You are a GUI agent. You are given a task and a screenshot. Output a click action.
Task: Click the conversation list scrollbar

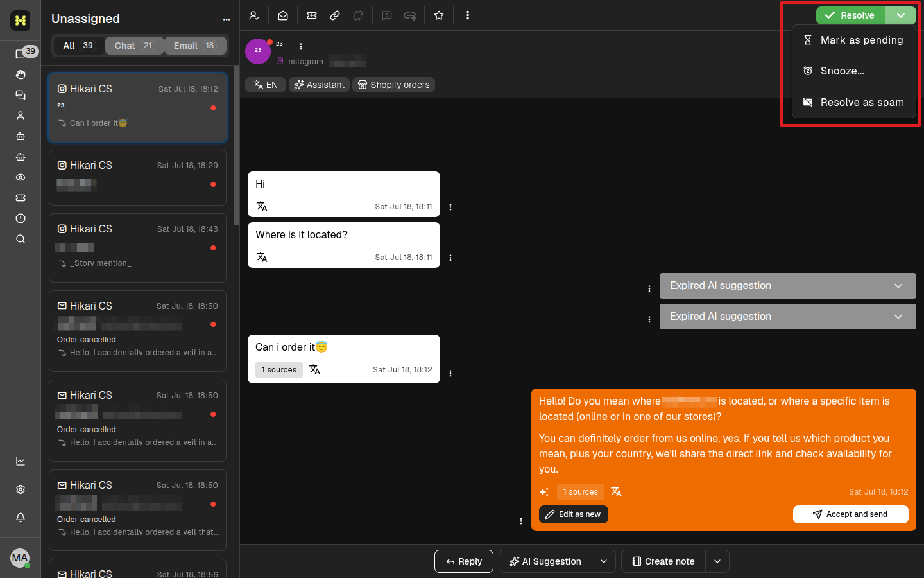click(237, 144)
